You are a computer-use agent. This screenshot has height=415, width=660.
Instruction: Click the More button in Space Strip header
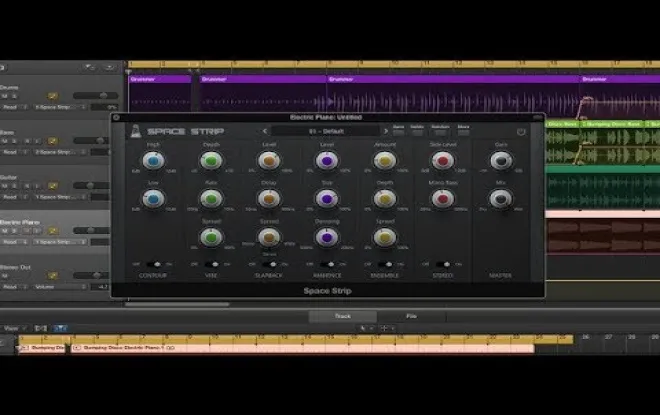[x=463, y=130]
